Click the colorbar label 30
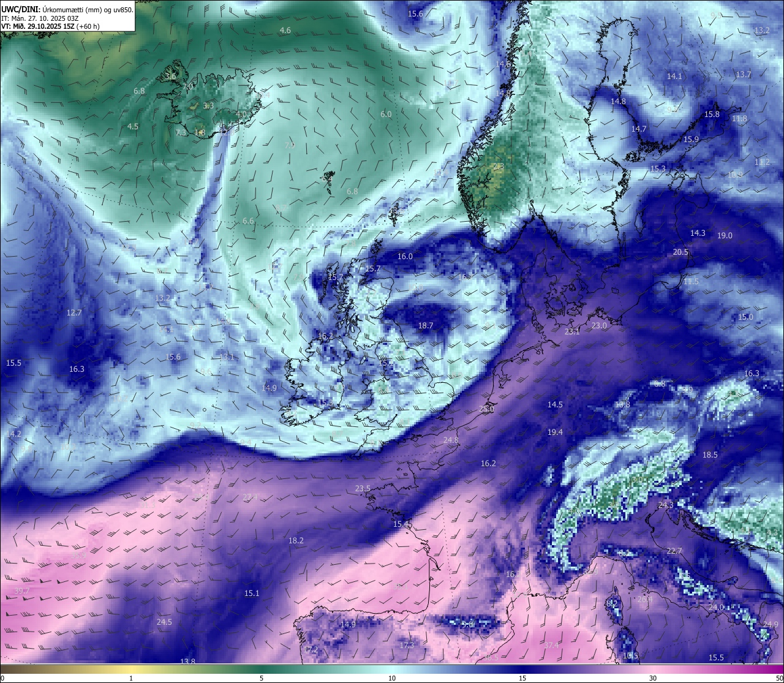 pyautogui.click(x=653, y=678)
